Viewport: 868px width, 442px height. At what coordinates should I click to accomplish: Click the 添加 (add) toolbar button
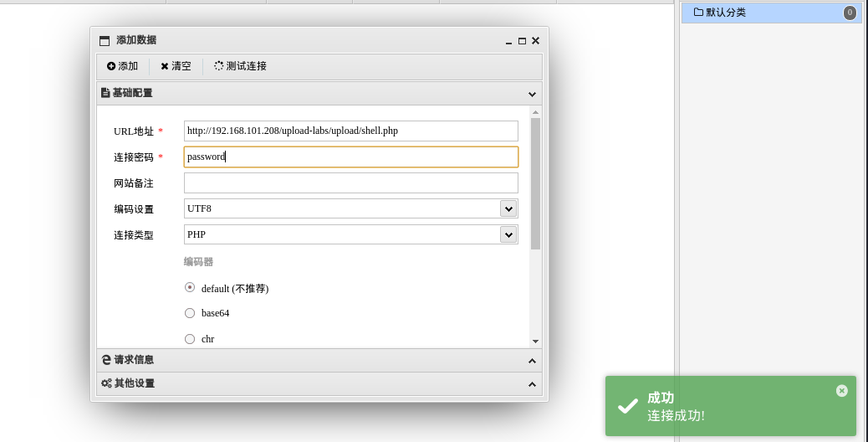[122, 66]
